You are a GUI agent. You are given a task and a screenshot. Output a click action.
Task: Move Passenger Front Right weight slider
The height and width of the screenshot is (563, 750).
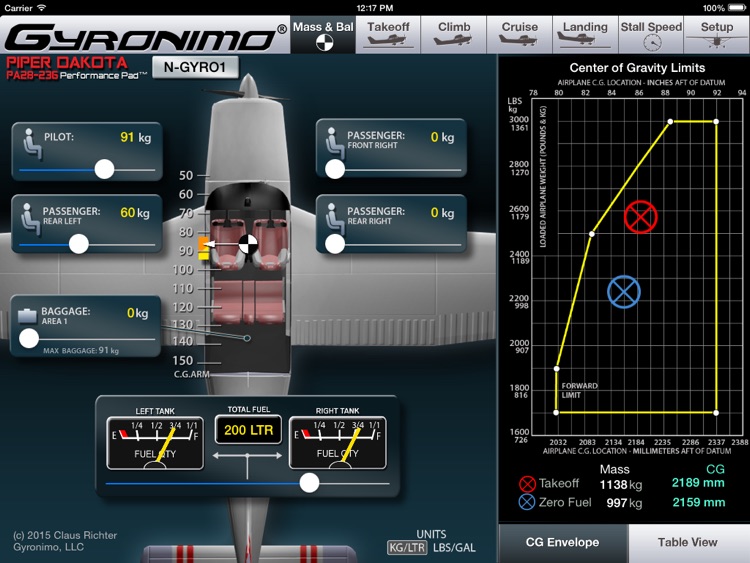tap(335, 169)
